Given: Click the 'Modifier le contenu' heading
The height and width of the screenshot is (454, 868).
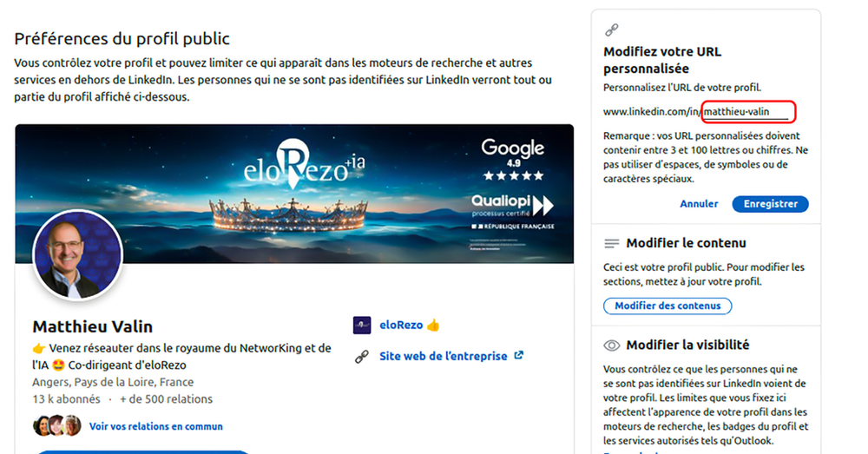Looking at the screenshot, I should (x=686, y=243).
